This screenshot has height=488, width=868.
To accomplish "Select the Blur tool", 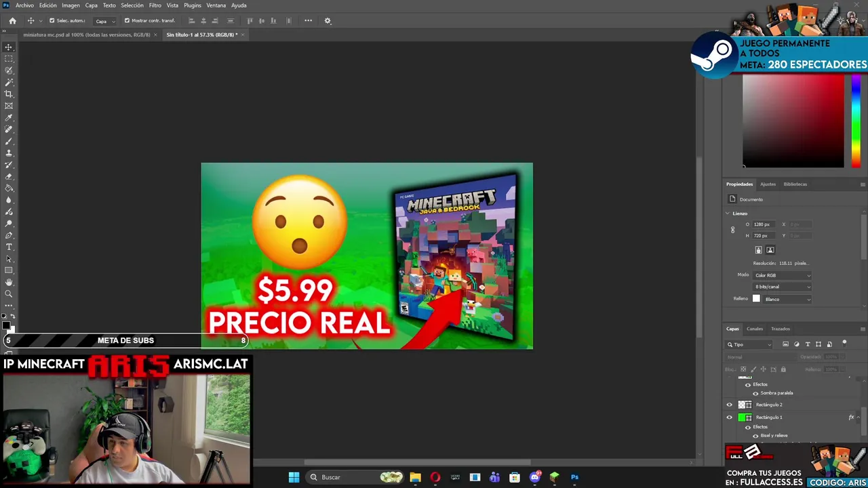I will (9, 200).
